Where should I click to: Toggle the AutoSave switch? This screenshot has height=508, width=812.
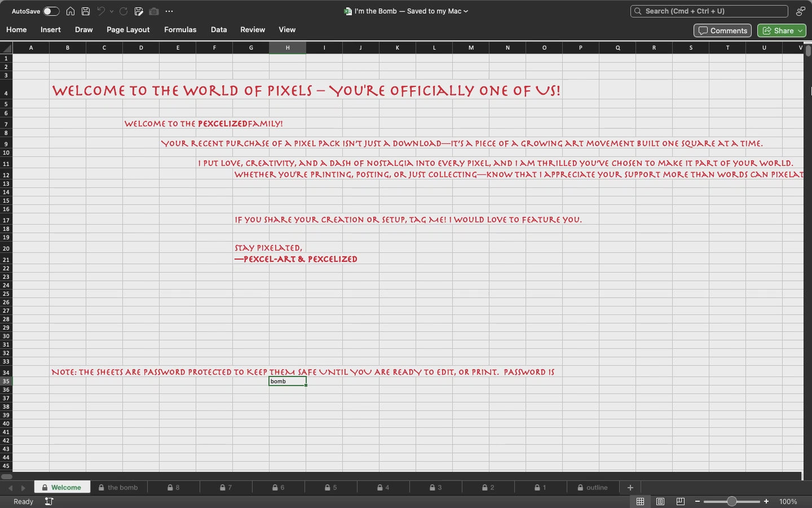(x=51, y=11)
